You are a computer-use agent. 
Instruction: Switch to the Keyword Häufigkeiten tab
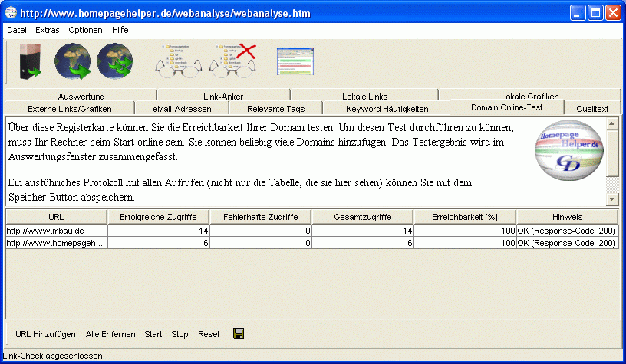click(387, 109)
